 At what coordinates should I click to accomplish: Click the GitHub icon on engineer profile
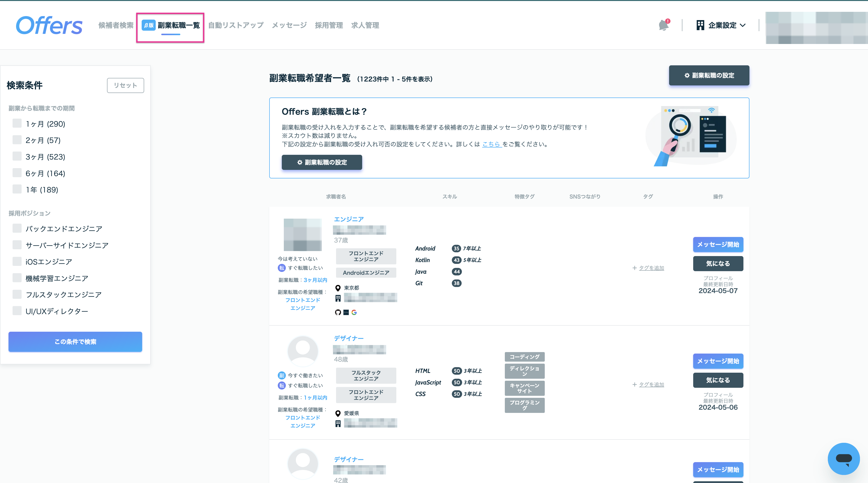(x=338, y=312)
